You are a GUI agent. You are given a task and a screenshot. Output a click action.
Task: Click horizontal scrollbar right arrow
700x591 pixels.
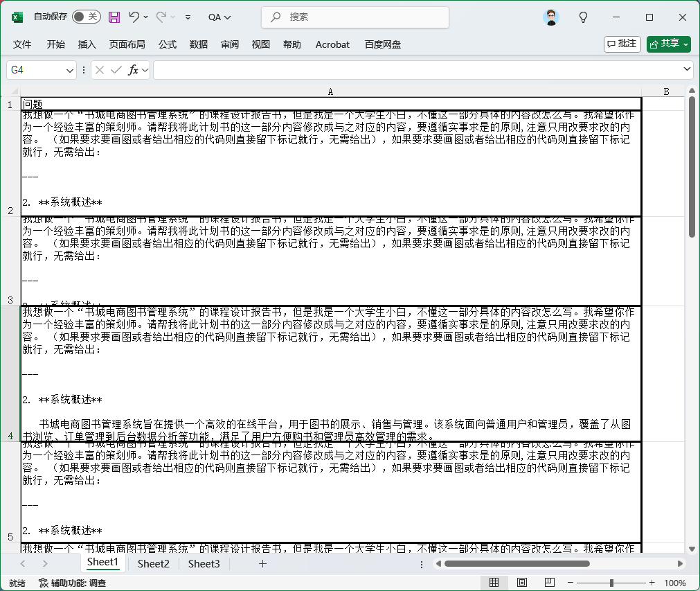coord(680,564)
